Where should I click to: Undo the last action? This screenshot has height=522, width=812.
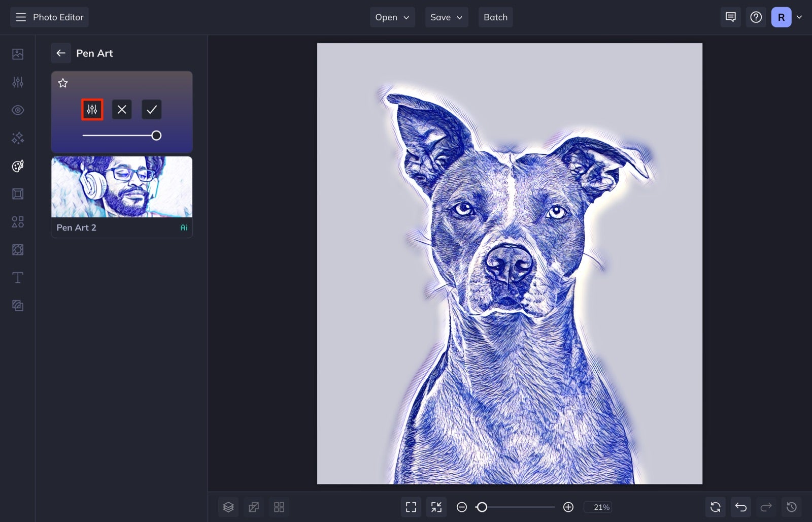click(740, 507)
